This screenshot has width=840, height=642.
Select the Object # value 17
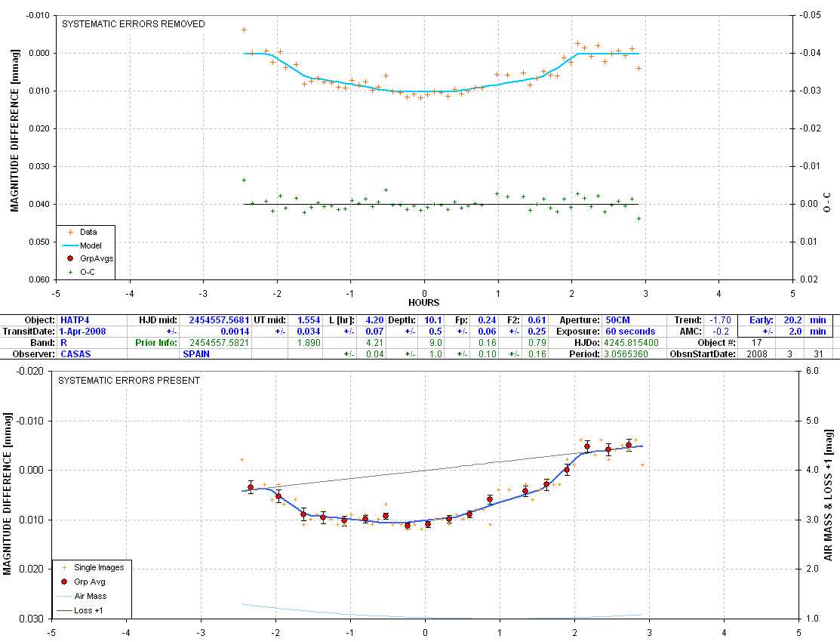click(x=756, y=343)
